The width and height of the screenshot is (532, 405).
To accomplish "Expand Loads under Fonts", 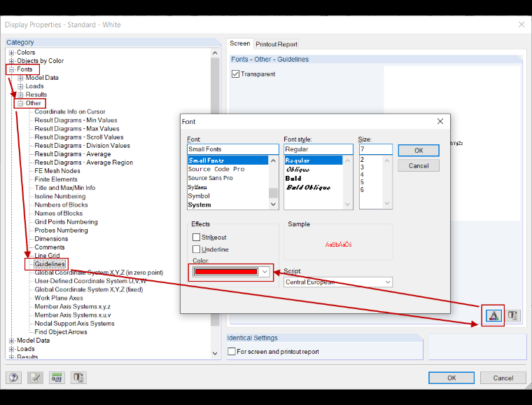I will tap(20, 86).
